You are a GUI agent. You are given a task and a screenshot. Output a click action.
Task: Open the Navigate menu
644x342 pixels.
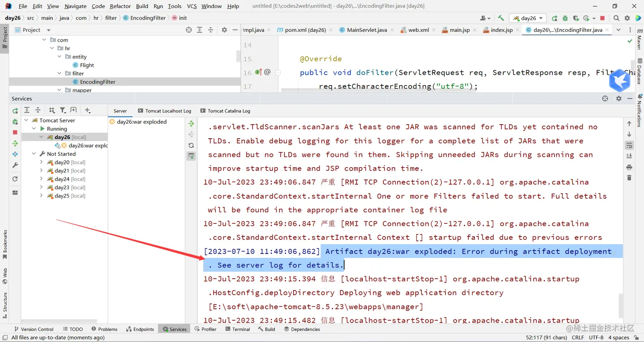click(x=75, y=6)
